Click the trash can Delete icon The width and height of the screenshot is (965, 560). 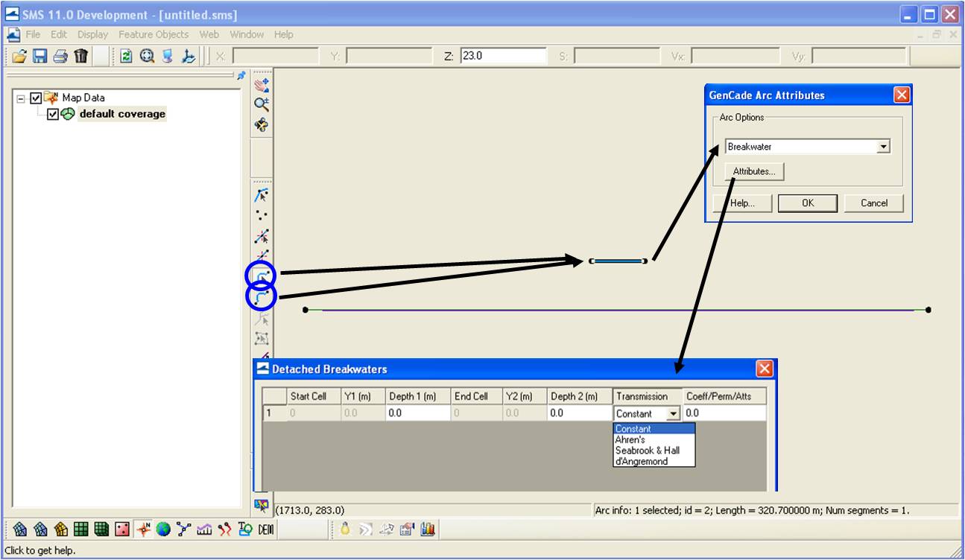point(81,56)
